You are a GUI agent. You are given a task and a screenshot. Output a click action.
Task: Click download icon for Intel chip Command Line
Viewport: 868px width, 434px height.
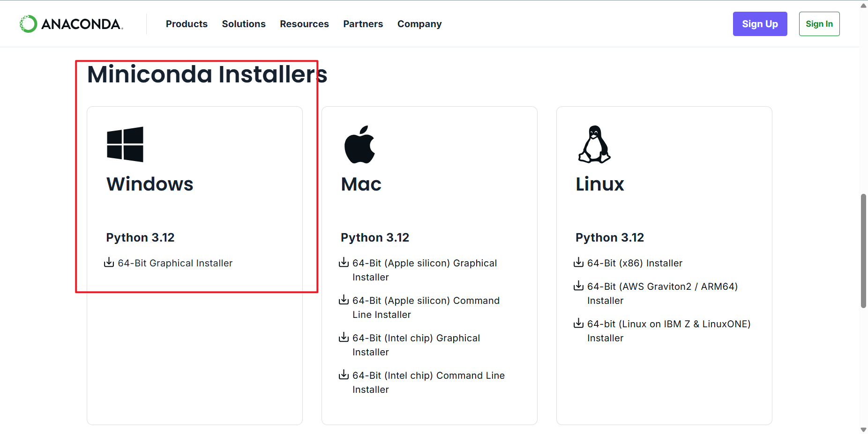(x=344, y=375)
